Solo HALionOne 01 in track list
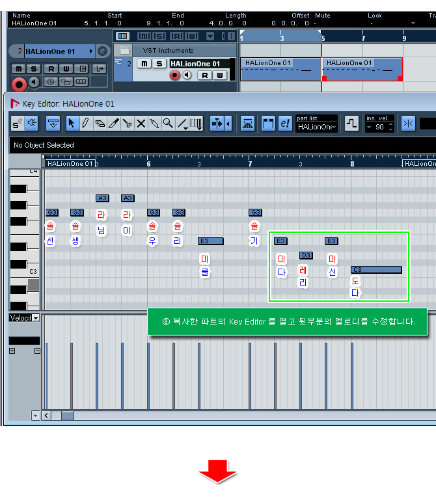This screenshot has width=436, height=504. click(159, 64)
